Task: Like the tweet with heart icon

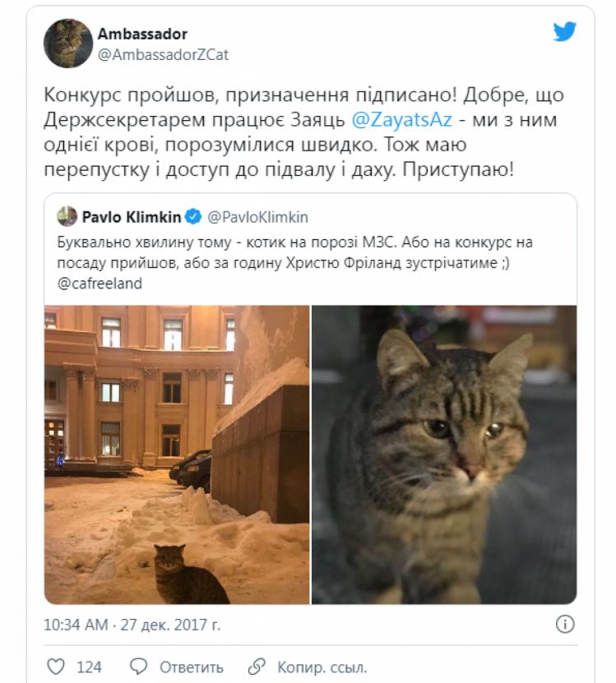Action: (56, 667)
